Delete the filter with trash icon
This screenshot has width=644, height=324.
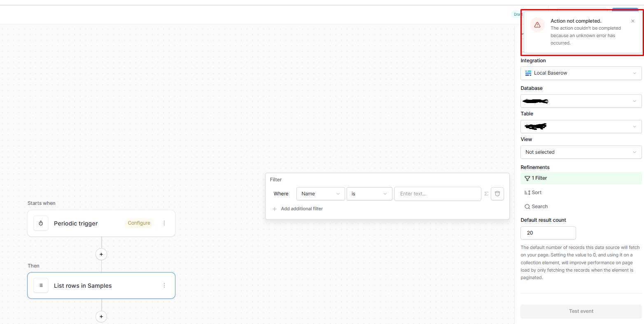pos(497,194)
